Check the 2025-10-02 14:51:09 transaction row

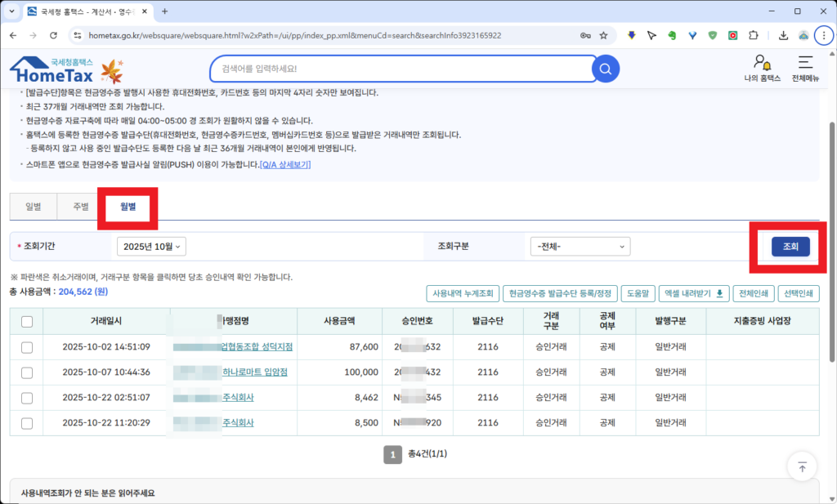point(27,347)
